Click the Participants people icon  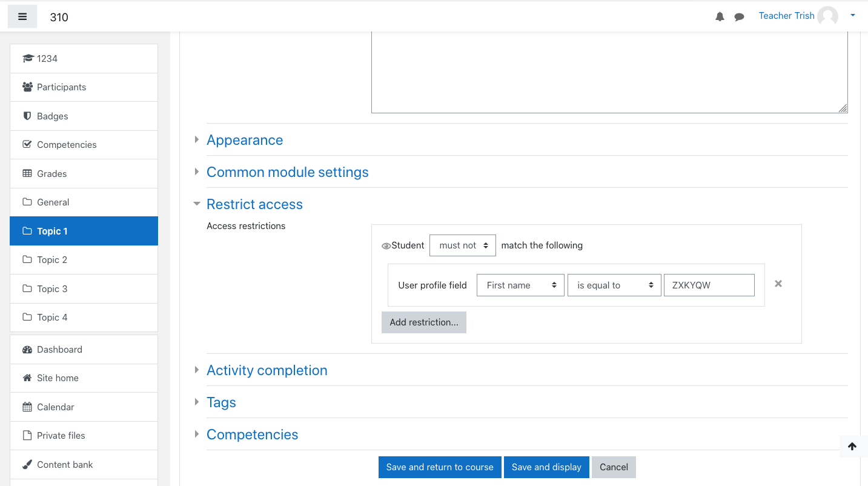27,87
